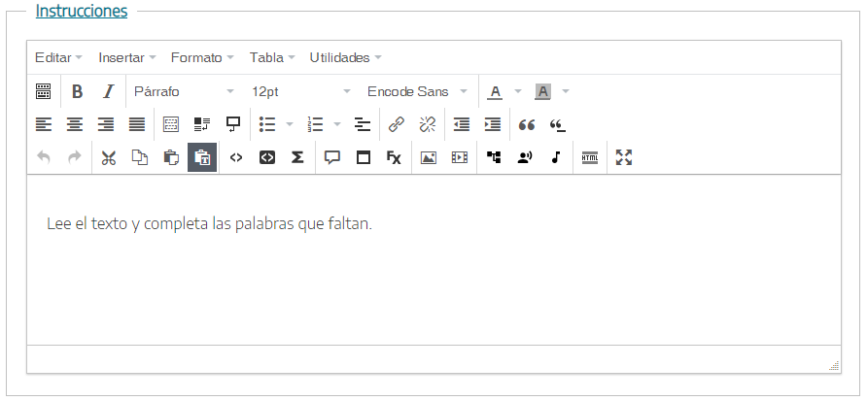This screenshot has width=868, height=401.
Task: Open the Utilidades menu
Action: coord(345,57)
